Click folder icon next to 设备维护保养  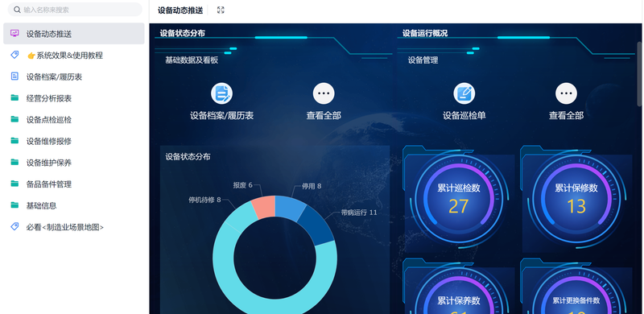tap(14, 162)
